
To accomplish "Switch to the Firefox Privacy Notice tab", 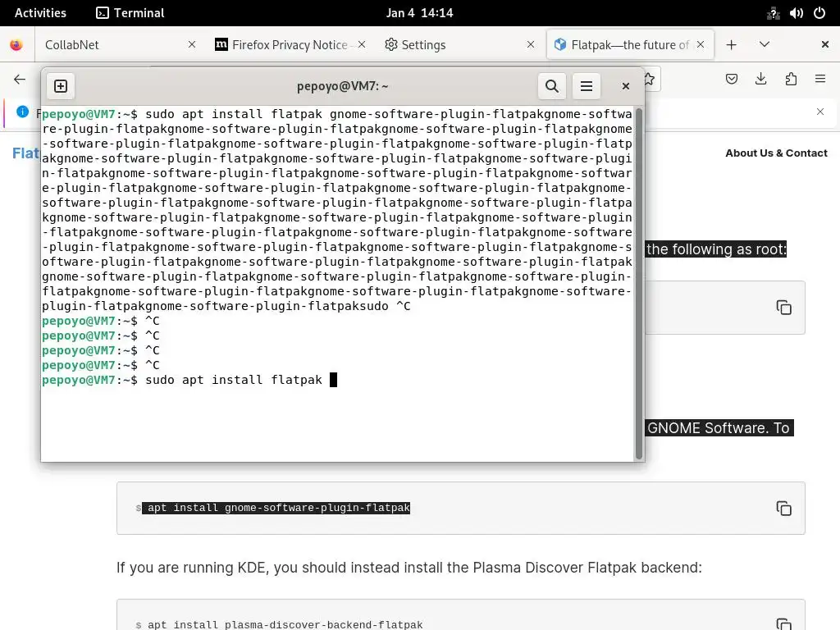I will pos(290,45).
